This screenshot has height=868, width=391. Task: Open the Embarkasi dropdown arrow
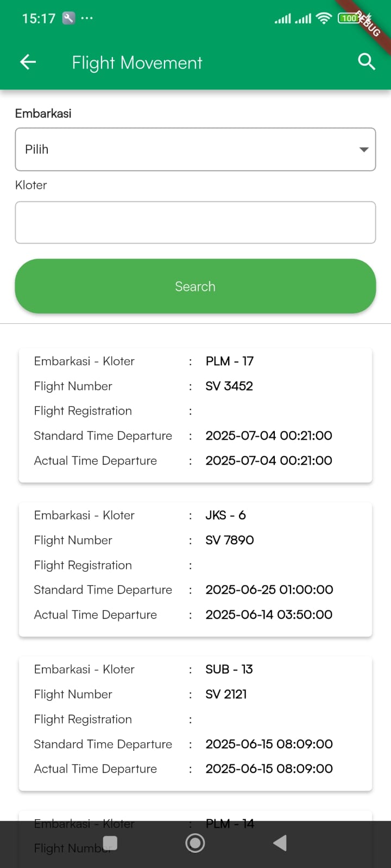(x=364, y=149)
